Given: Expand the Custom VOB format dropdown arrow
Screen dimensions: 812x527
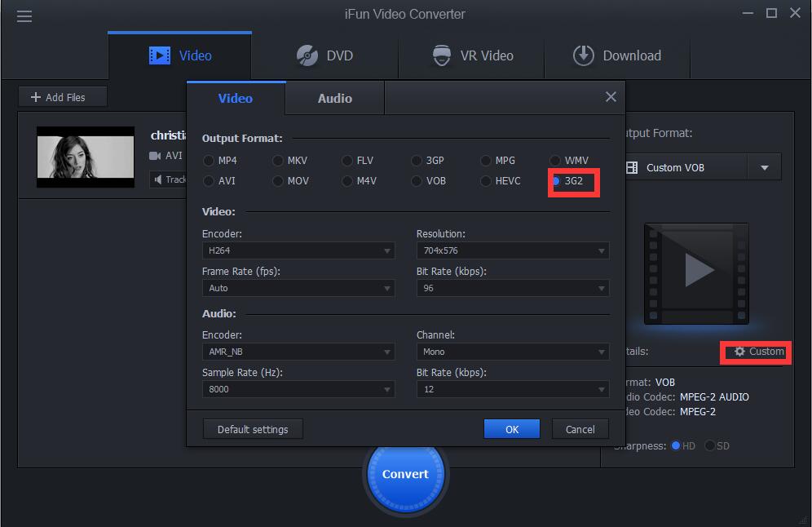Looking at the screenshot, I should coord(765,168).
